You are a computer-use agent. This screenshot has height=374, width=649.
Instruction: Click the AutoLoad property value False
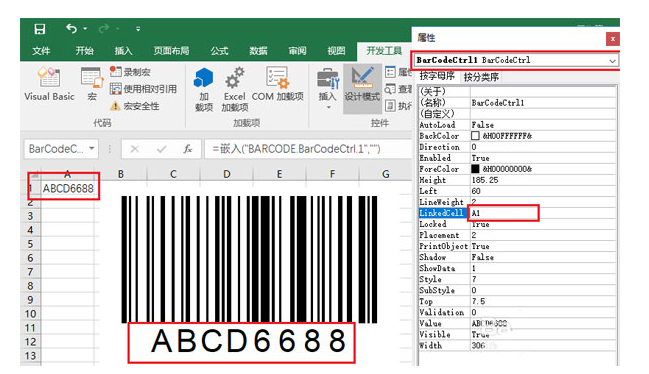click(x=543, y=125)
